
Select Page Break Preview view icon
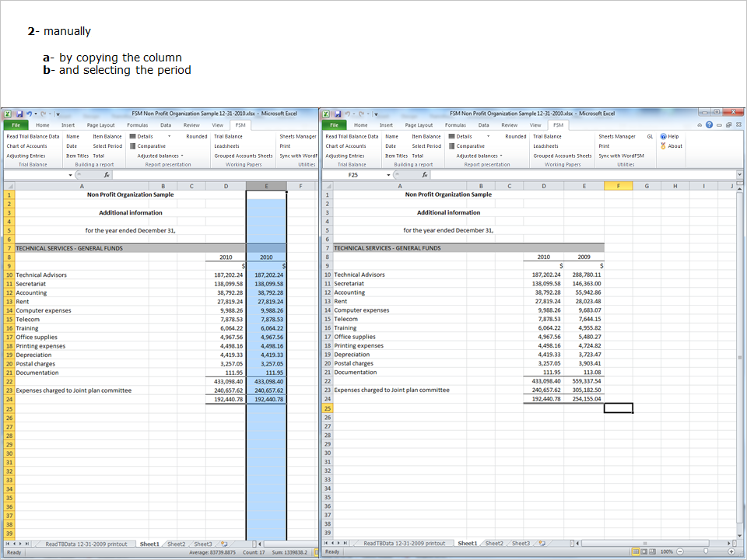click(x=651, y=551)
